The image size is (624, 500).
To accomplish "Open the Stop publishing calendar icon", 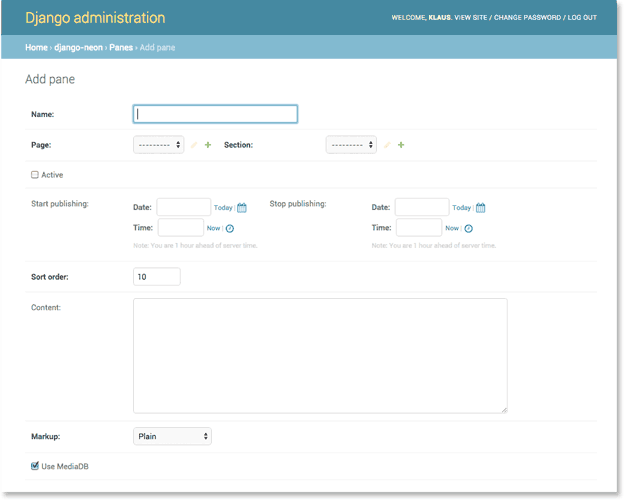I will tap(481, 208).
